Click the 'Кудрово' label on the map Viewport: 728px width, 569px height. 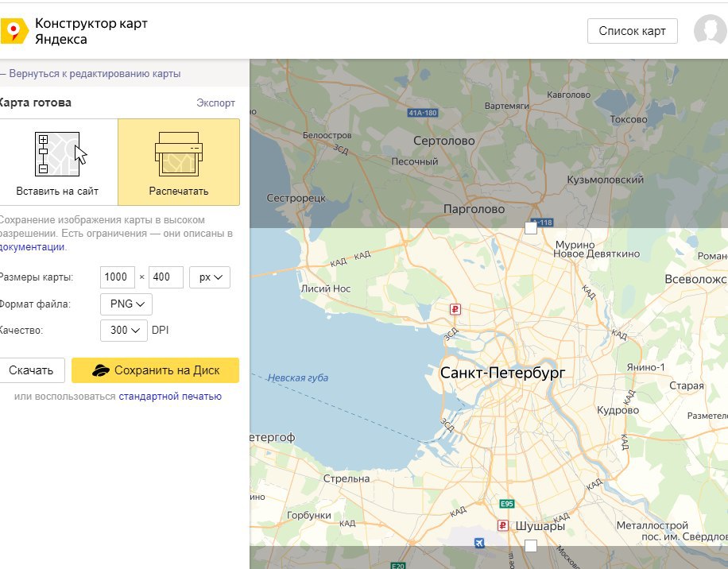[x=618, y=410]
